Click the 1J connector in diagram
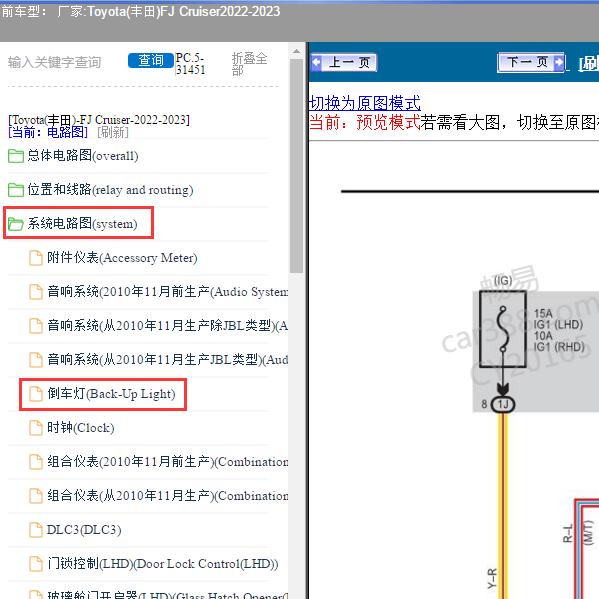 coord(503,404)
